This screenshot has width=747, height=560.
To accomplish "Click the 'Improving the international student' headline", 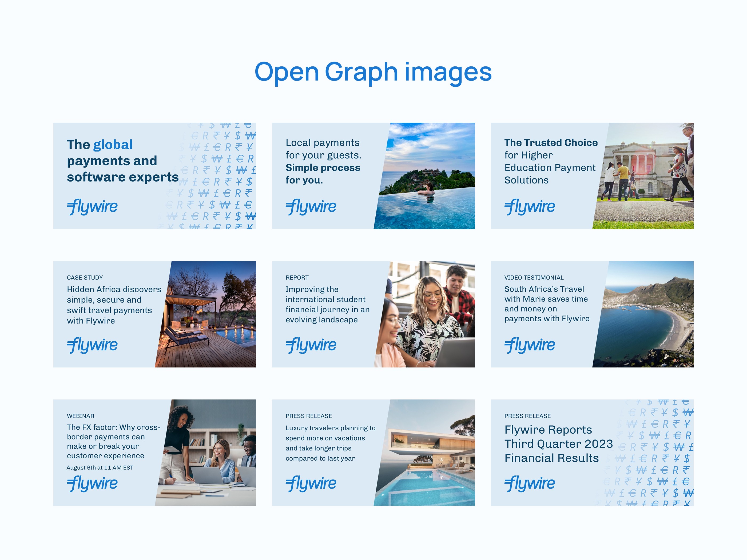I will (x=328, y=305).
